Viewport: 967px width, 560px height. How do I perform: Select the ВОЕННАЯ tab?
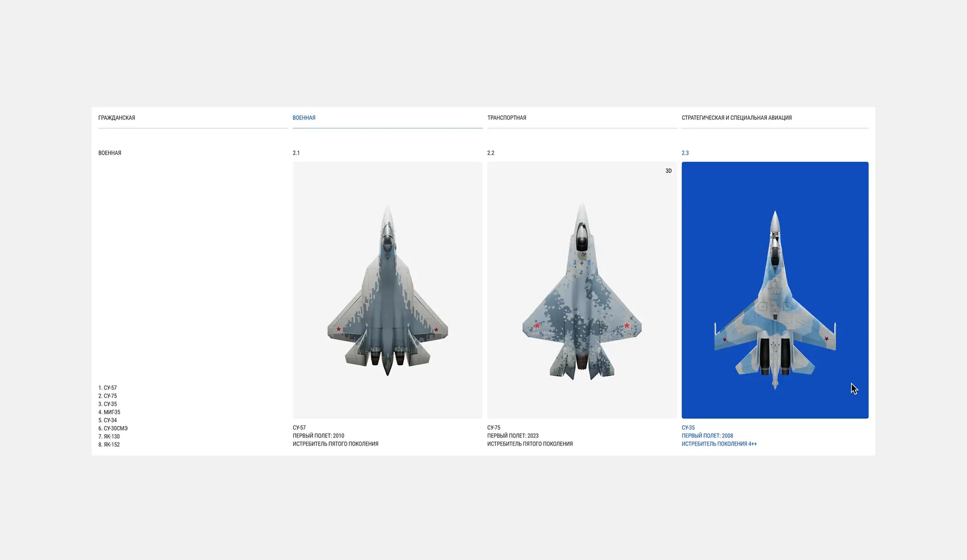[304, 118]
